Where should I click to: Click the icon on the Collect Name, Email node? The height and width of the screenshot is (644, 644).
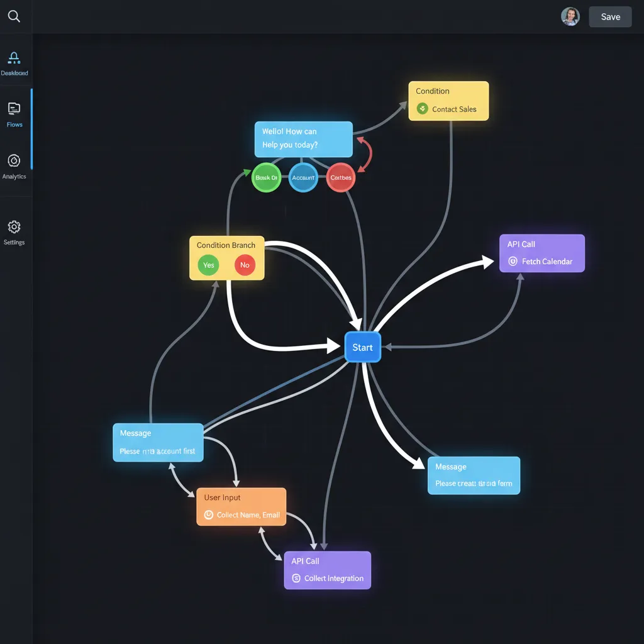click(208, 514)
